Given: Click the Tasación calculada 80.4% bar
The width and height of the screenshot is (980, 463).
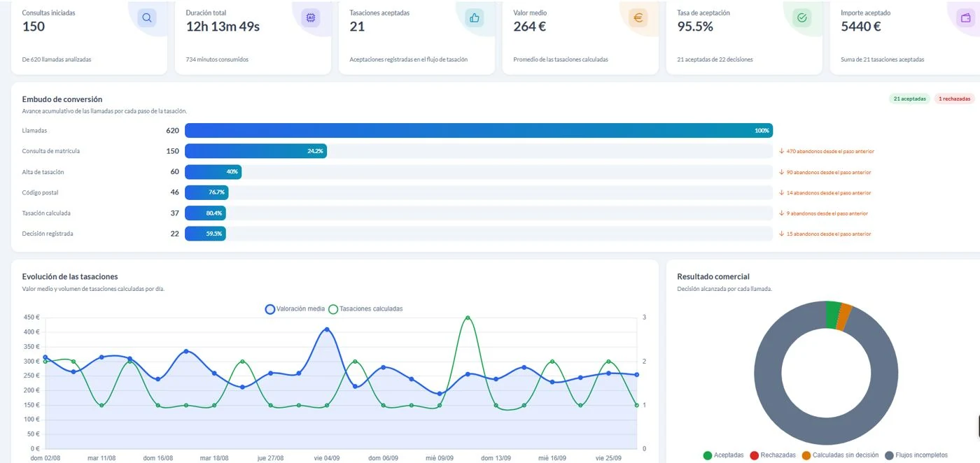Looking at the screenshot, I should (x=205, y=213).
